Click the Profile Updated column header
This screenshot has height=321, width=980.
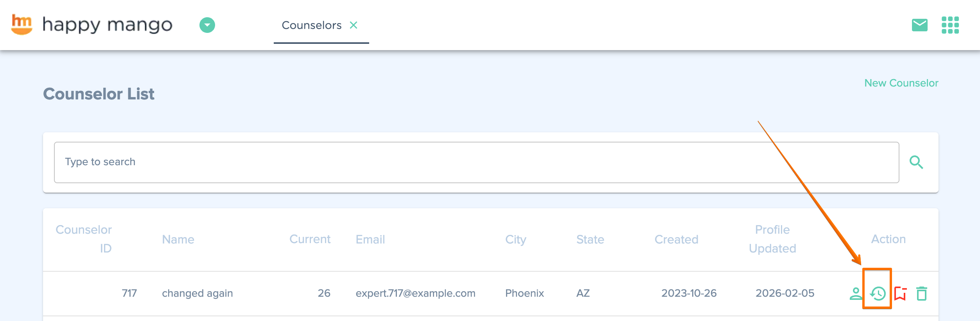click(772, 239)
